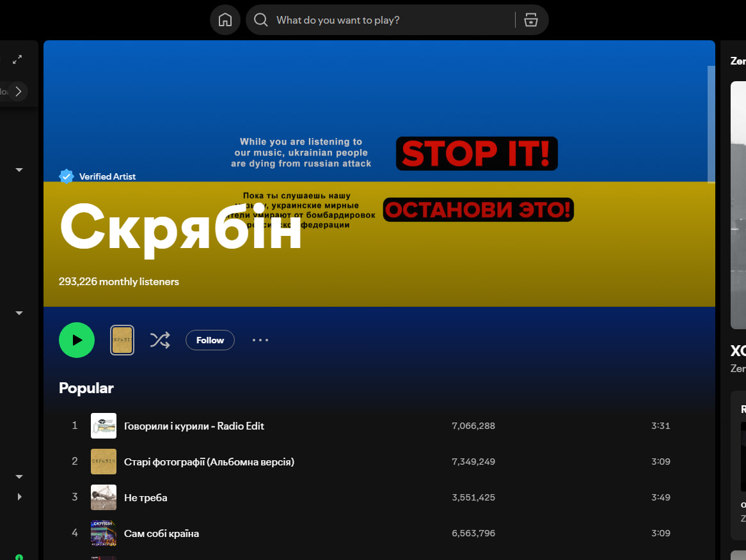
Task: Click track number 4 in Popular list
Action: coord(75,533)
